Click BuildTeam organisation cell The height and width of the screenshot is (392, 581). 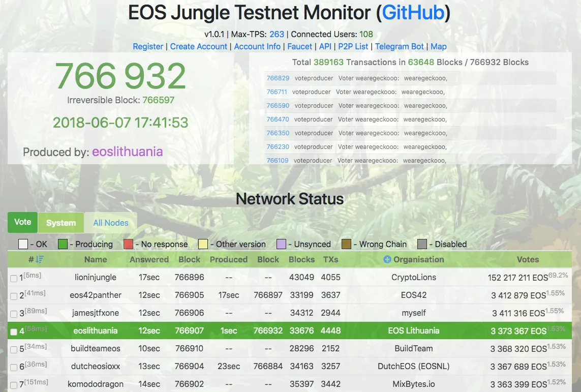click(414, 348)
